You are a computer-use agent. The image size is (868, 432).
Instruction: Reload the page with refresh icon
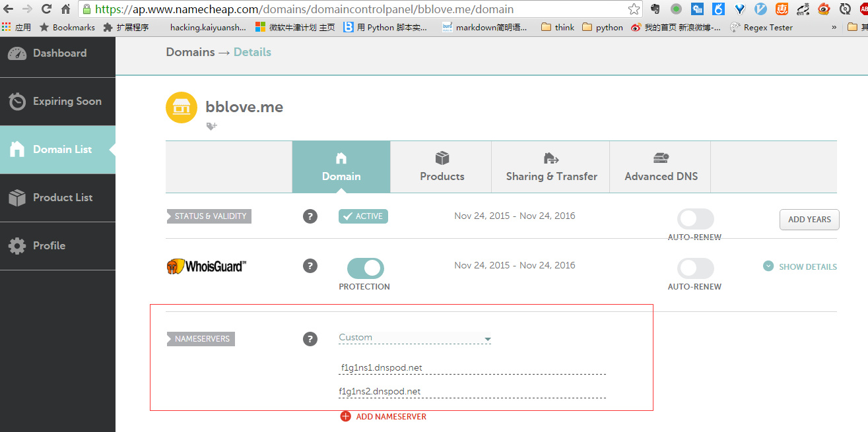(x=46, y=9)
